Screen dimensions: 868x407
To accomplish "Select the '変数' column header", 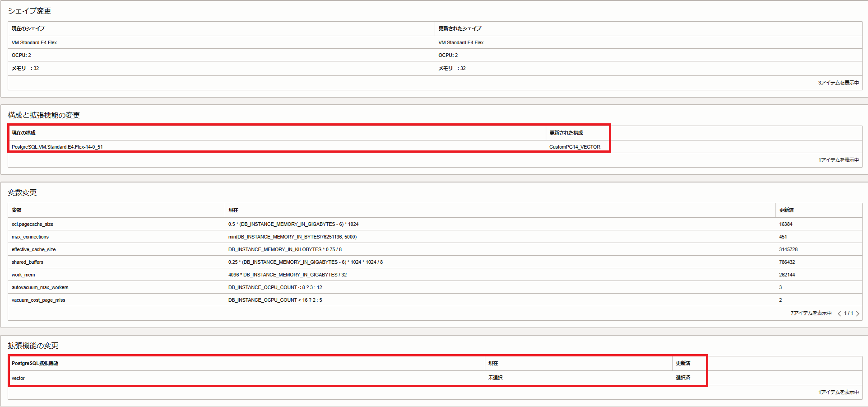I will point(17,210).
